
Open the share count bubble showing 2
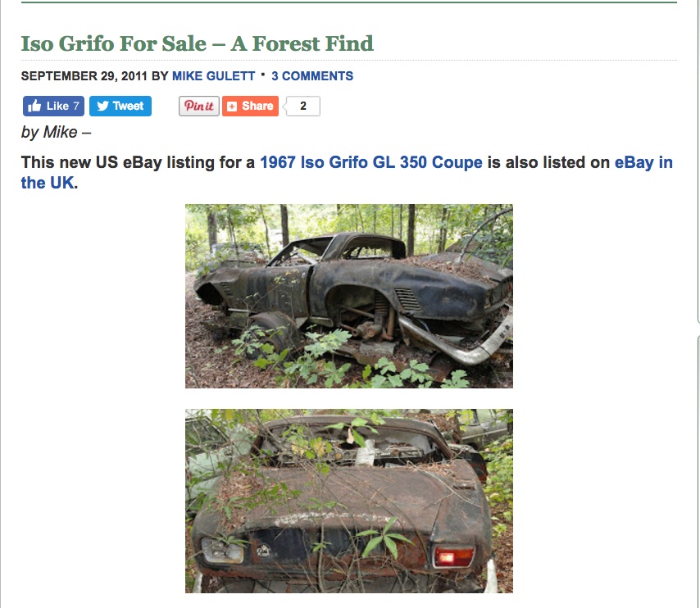tap(303, 106)
